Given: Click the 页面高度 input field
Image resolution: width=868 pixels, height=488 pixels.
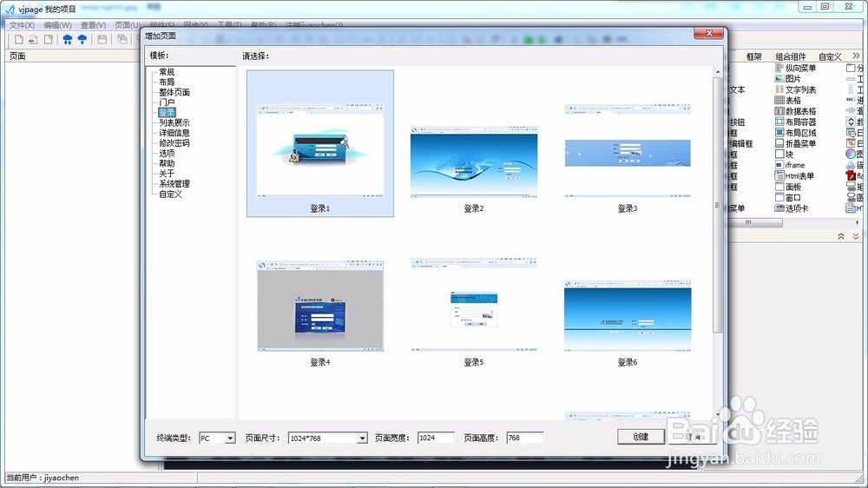Looking at the screenshot, I should tap(524, 439).
